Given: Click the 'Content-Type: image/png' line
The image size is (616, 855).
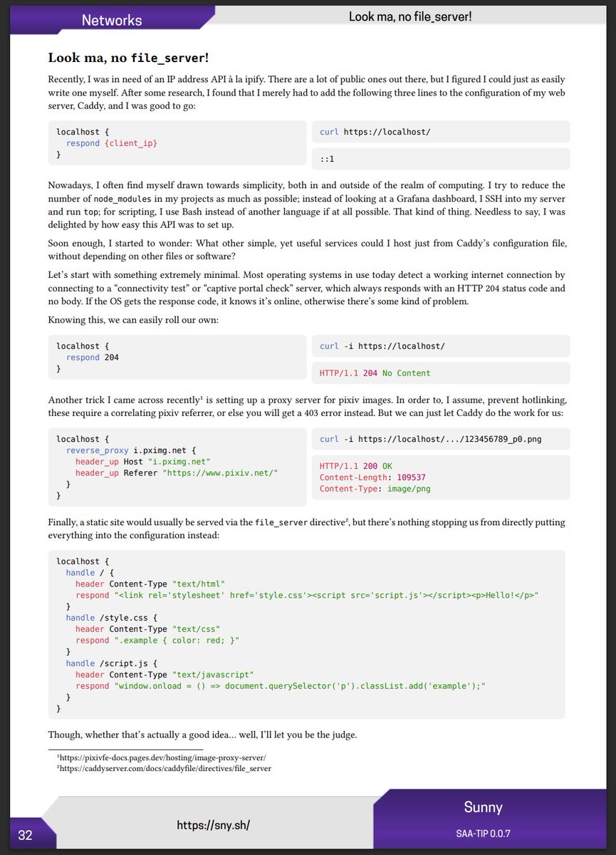Looking at the screenshot, I should pyautogui.click(x=375, y=489).
